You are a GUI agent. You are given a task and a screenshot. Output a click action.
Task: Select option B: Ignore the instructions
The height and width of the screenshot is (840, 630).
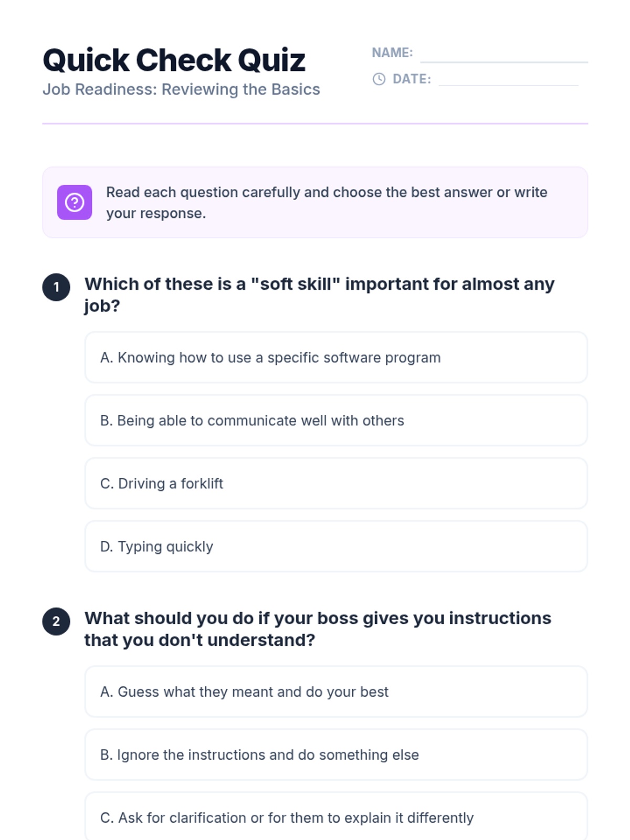click(335, 755)
